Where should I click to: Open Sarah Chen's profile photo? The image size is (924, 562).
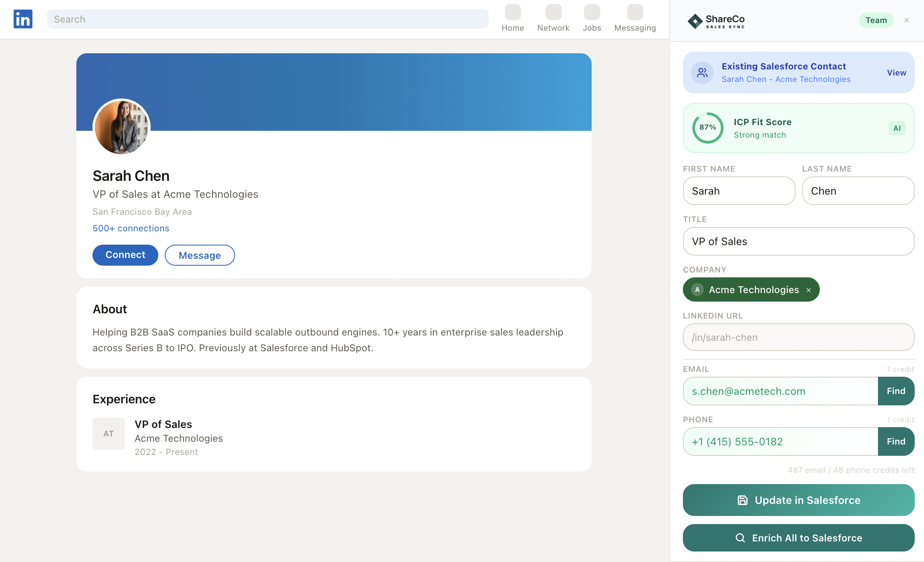point(122,127)
